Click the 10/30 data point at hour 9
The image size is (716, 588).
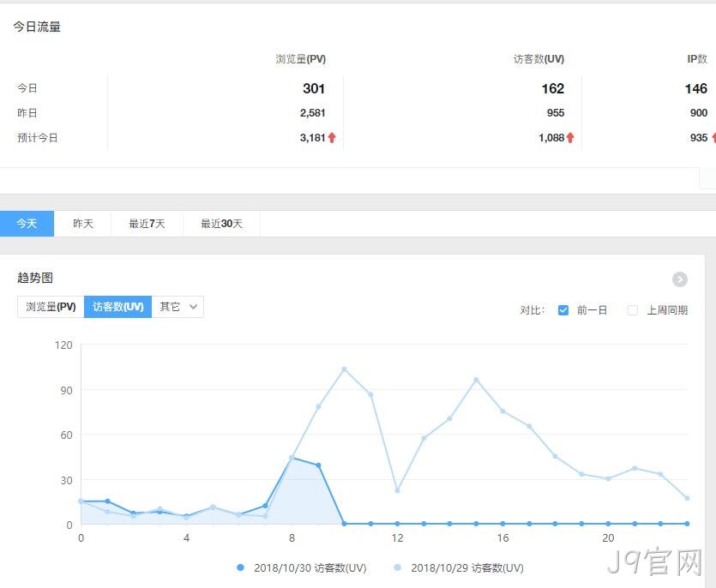[x=318, y=465]
